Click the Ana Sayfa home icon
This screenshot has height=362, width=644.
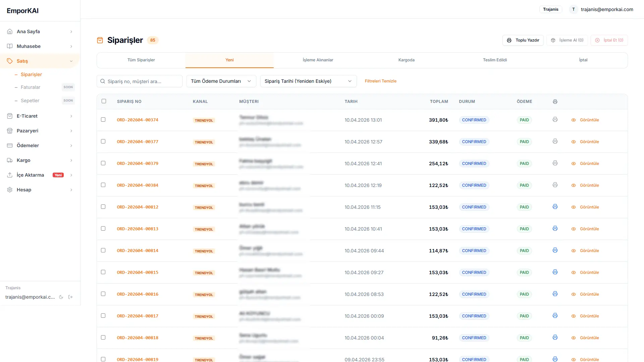pos(10,32)
